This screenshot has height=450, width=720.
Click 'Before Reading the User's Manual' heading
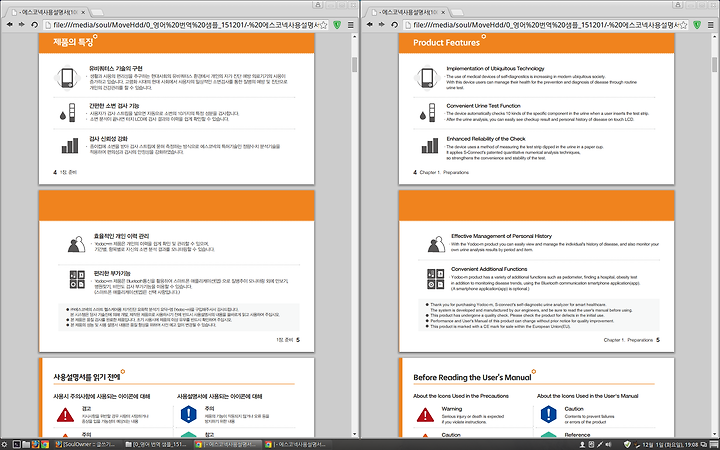coord(472,377)
